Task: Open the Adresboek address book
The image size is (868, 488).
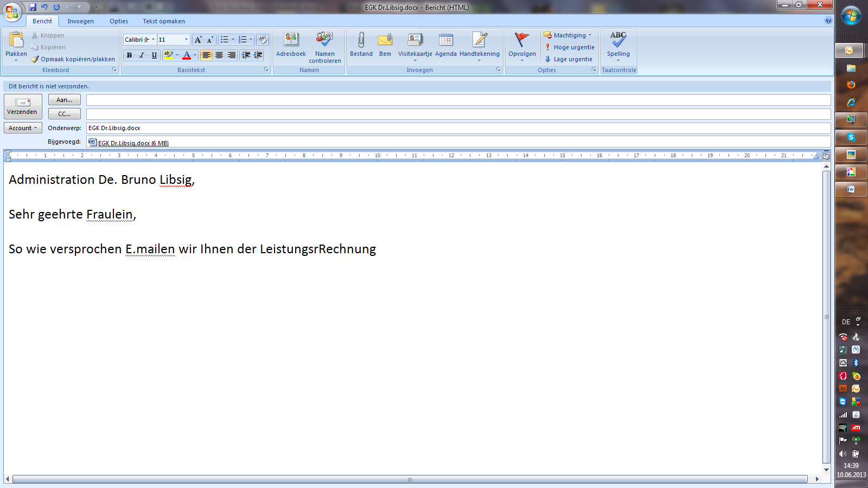Action: pyautogui.click(x=291, y=46)
